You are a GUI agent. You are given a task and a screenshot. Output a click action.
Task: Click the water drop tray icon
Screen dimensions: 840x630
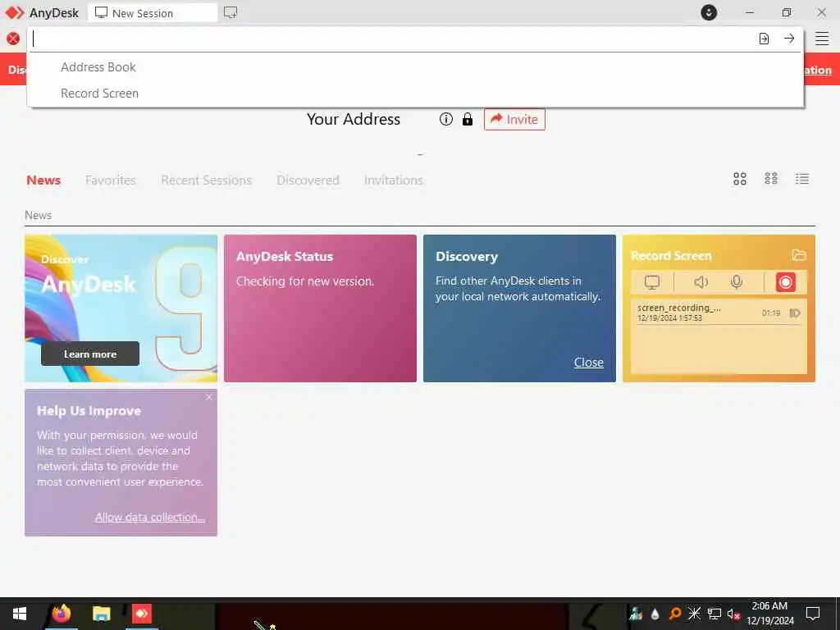click(x=655, y=614)
